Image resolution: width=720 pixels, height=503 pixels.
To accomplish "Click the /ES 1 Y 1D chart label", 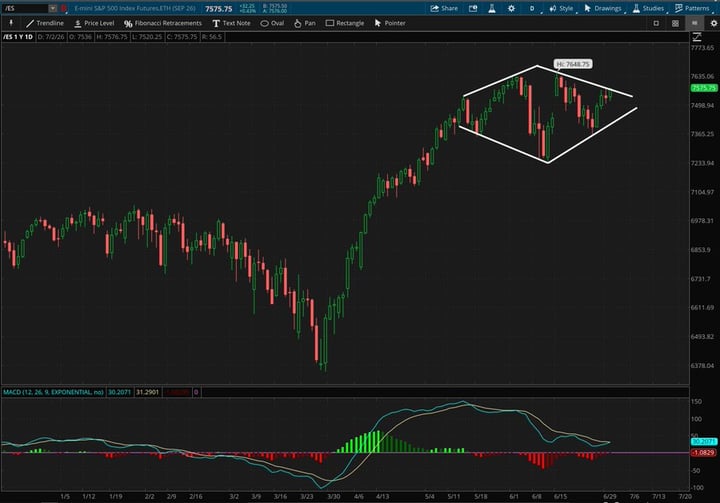I will 18,37.
